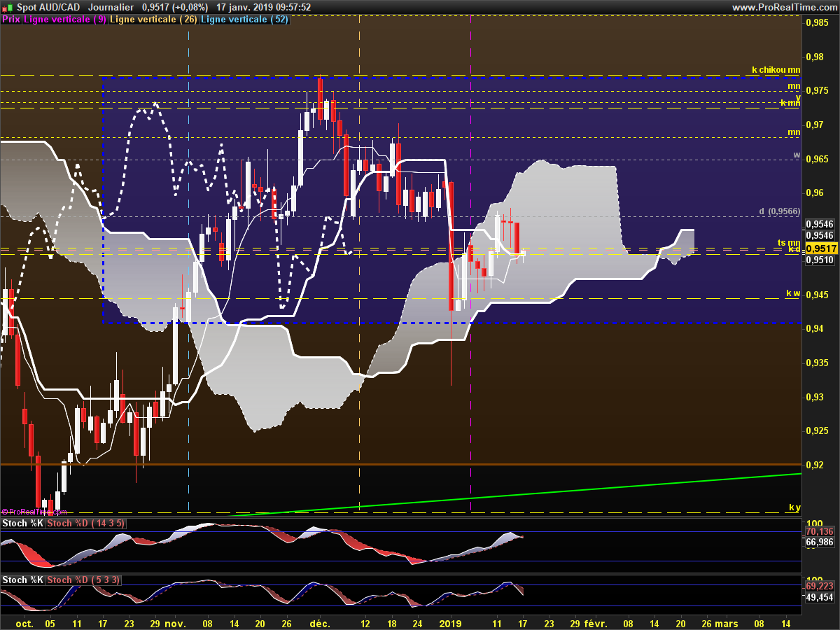Click the grey w level label
840x630 pixels.
[797, 154]
